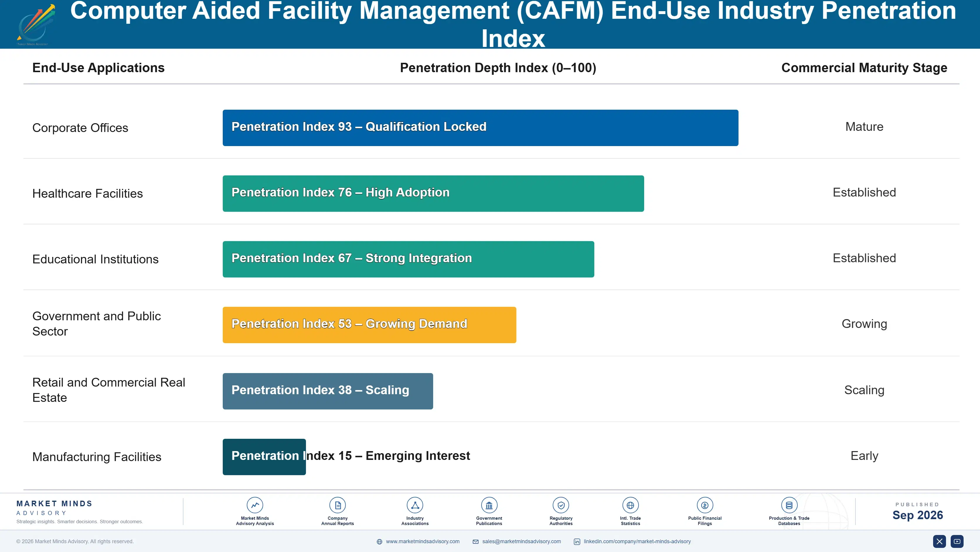Select the Government and Public Sector label
The height and width of the screenshot is (552, 980).
(x=97, y=324)
